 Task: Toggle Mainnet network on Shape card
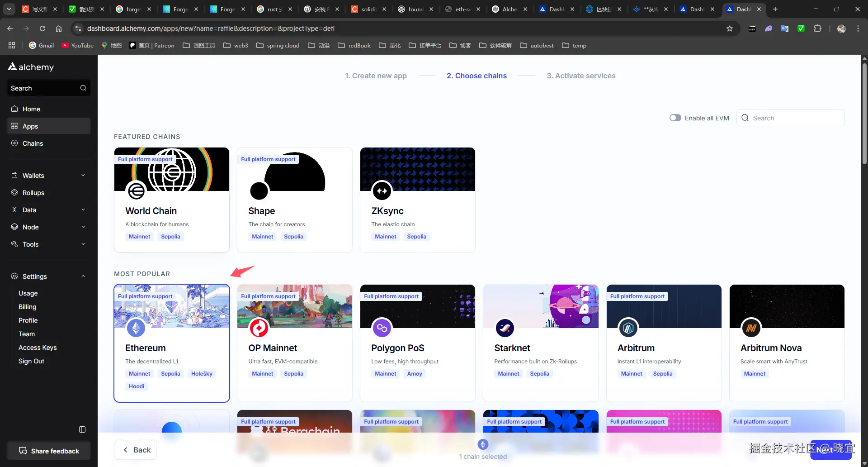click(262, 237)
